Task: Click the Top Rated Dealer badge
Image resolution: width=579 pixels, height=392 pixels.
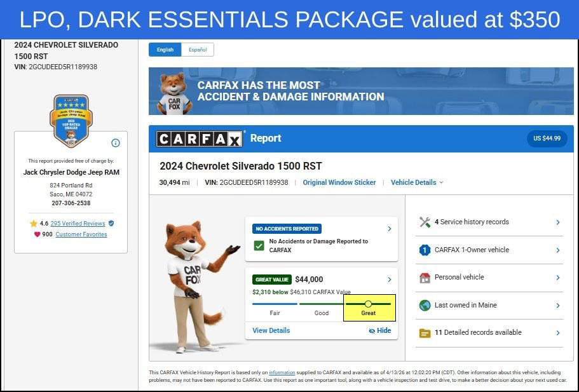Action: point(71,119)
